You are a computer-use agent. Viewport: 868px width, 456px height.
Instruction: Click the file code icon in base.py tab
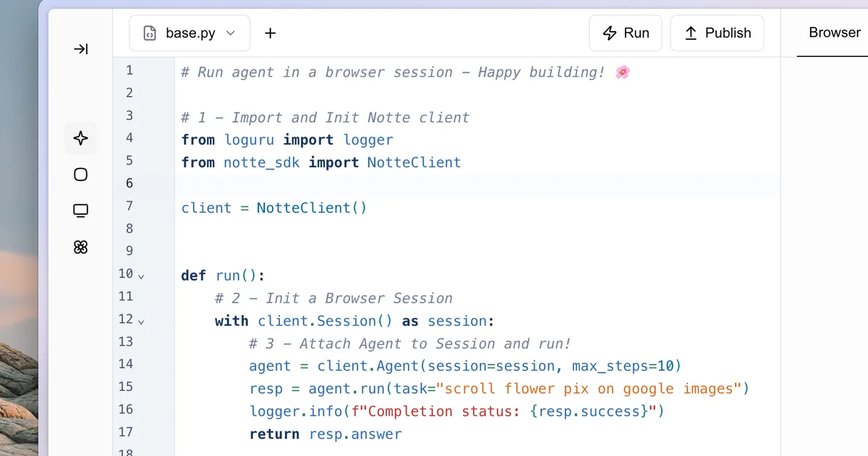point(150,33)
